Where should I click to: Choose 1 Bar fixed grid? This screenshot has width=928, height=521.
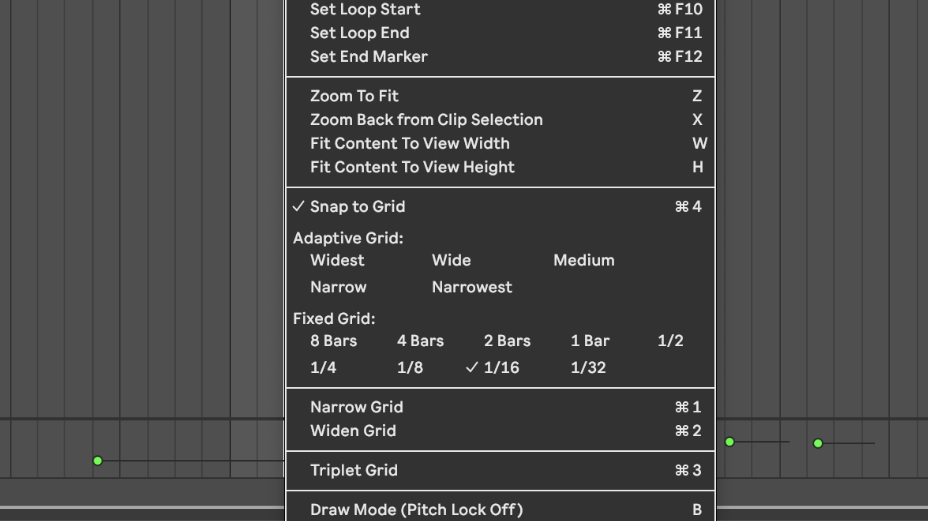click(x=590, y=341)
